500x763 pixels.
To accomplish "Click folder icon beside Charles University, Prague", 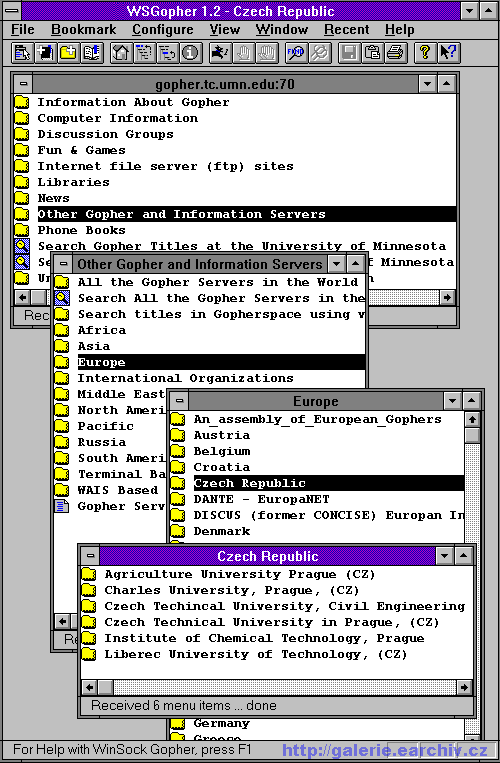I will 89,590.
